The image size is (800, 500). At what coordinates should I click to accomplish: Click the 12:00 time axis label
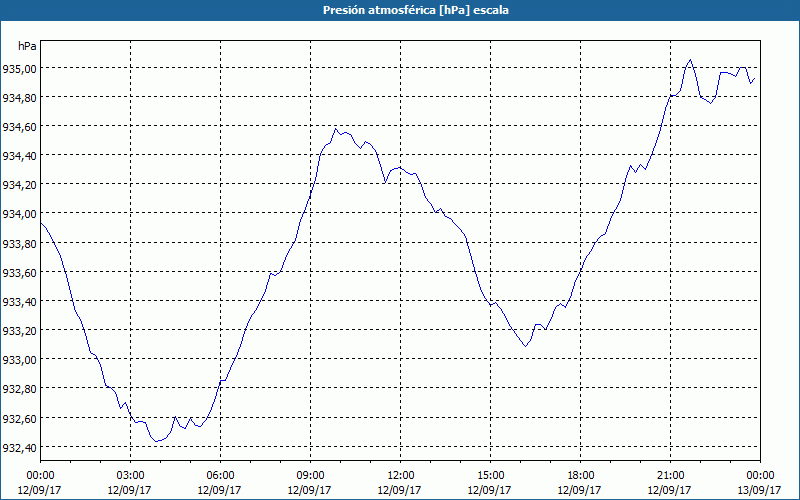(x=401, y=475)
